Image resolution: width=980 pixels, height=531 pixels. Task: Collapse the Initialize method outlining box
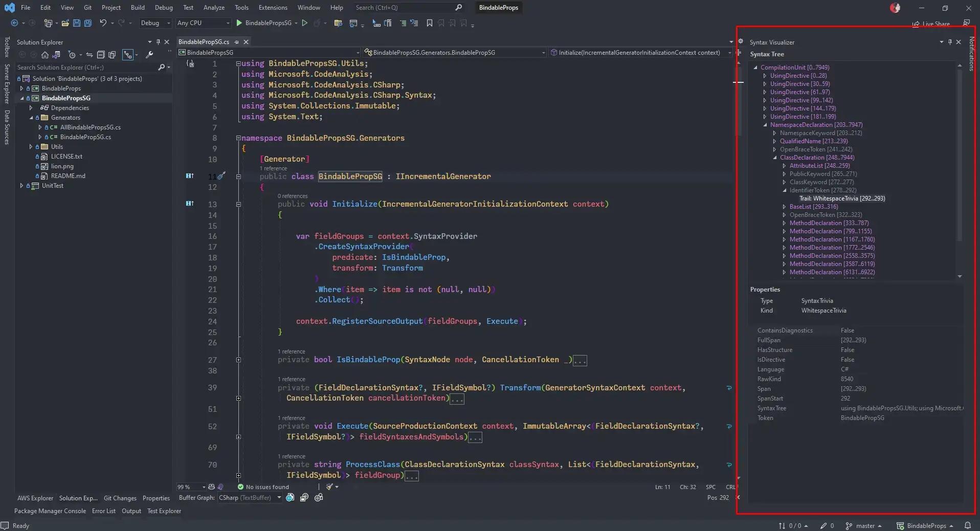(x=238, y=204)
